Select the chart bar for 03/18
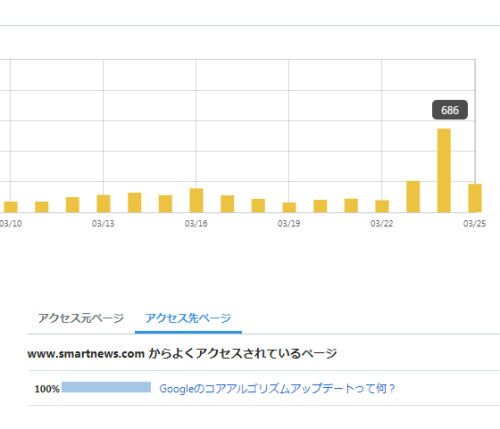This screenshot has height=429, width=500. 258,206
